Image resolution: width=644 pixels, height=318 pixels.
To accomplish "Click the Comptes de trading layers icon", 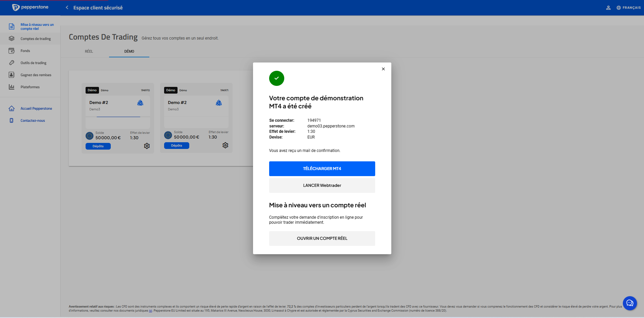I will tap(11, 39).
